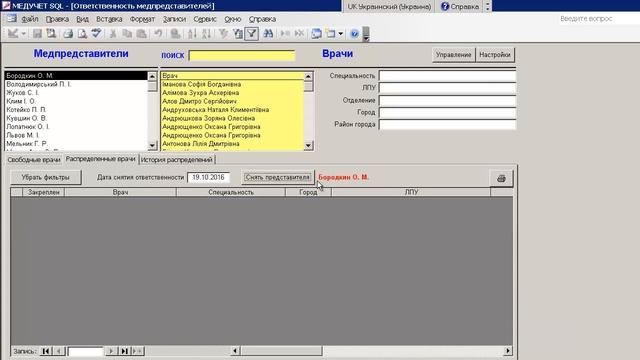Open the Формат menu

(x=142, y=19)
